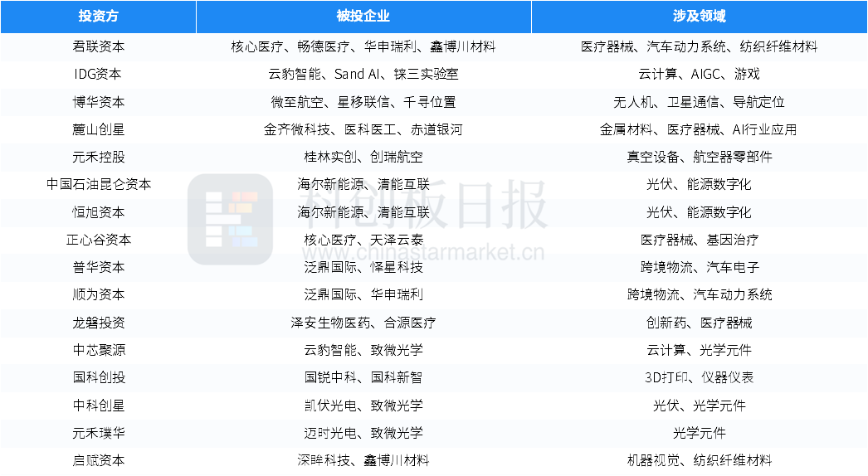Click the cell 桂林实创、创瑞航空
868x476 pixels.
(x=363, y=158)
